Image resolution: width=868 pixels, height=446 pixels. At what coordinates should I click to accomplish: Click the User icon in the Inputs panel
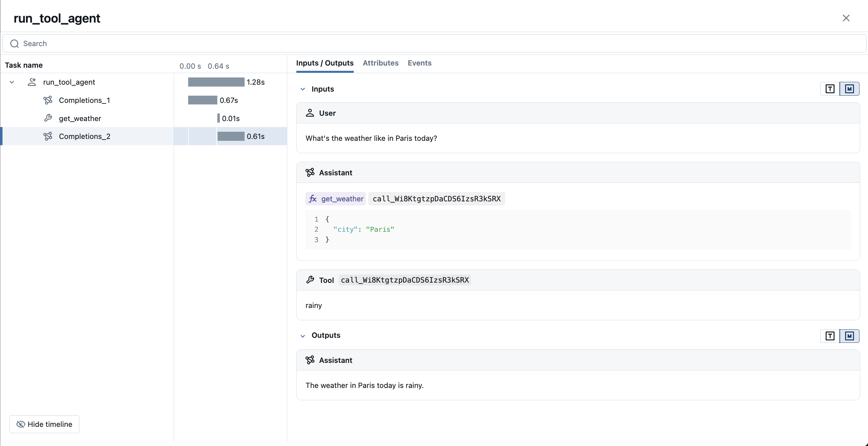(x=310, y=113)
